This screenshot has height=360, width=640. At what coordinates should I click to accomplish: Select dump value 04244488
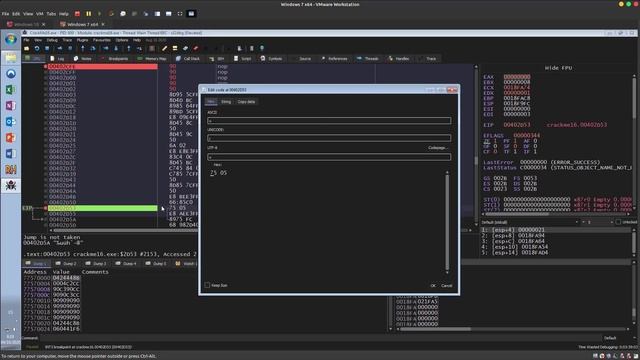(66, 278)
